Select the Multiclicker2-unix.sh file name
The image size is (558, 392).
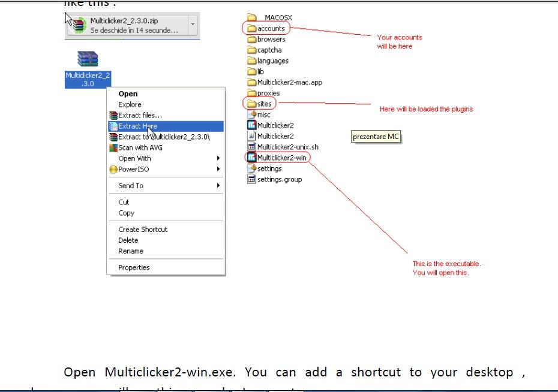click(288, 147)
